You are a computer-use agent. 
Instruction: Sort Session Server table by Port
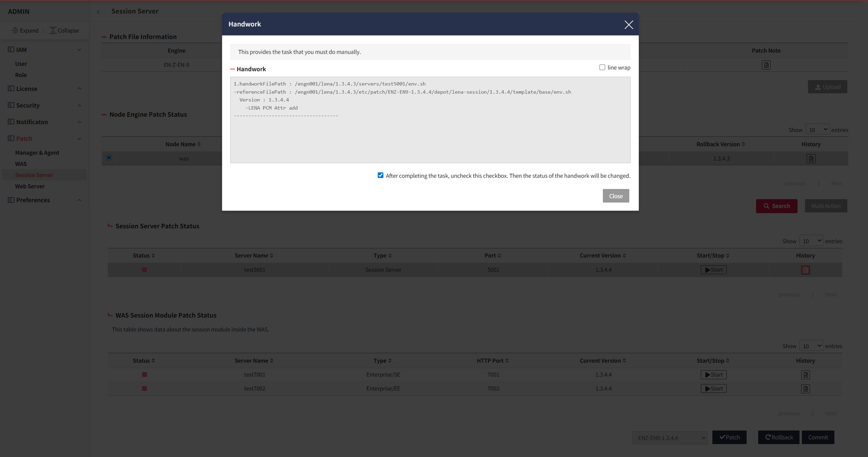[x=493, y=255]
